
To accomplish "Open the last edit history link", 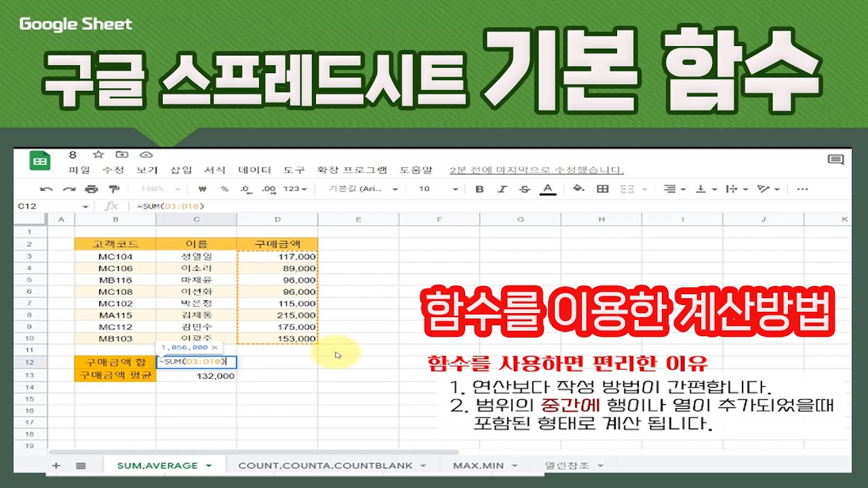I will pos(536,170).
